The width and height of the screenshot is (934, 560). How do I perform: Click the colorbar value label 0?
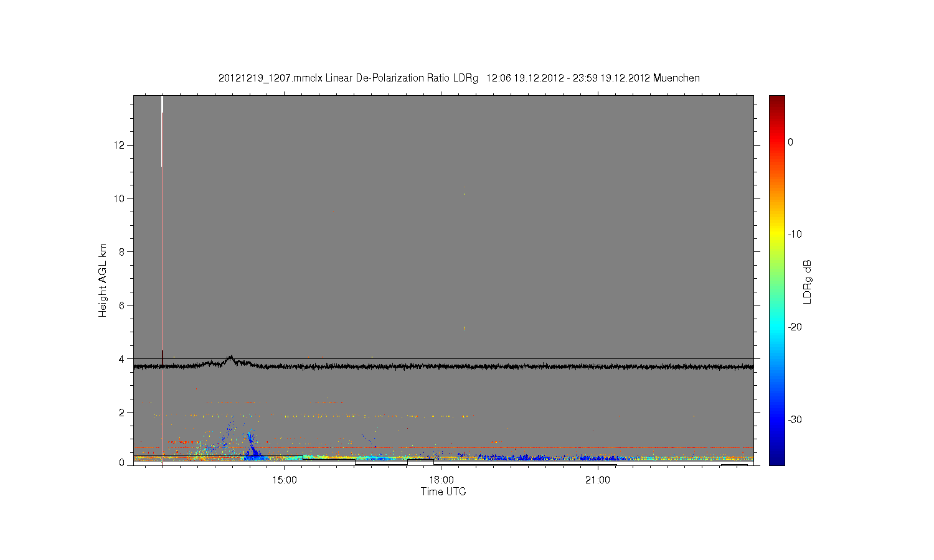[790, 142]
